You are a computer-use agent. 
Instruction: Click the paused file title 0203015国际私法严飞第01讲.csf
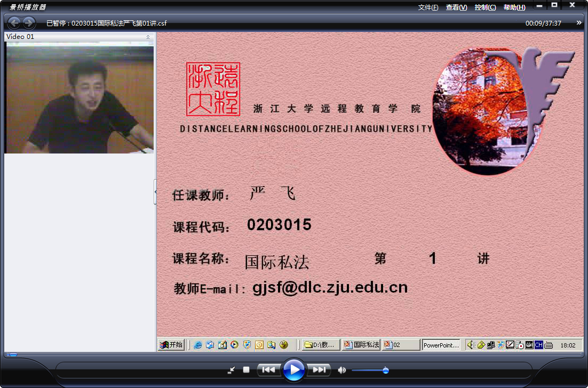(x=119, y=23)
